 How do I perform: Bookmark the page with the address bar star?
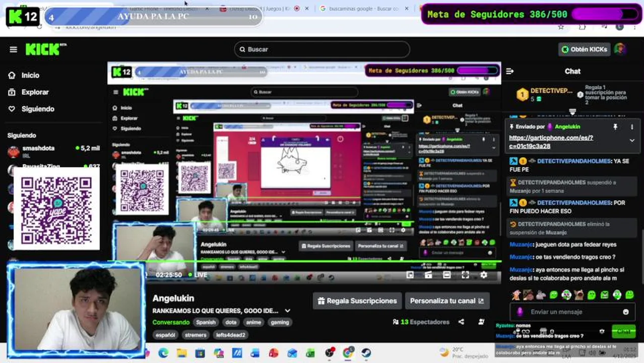coord(561,27)
